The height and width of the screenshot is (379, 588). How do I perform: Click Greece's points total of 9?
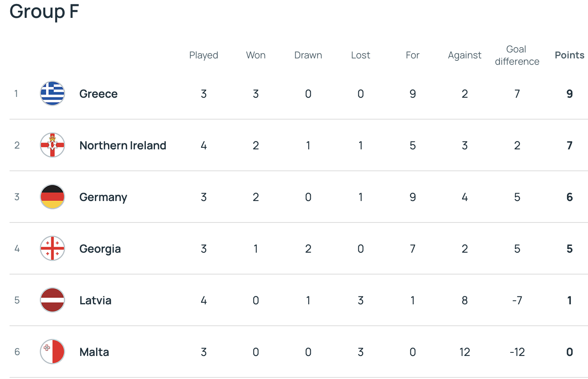click(569, 94)
